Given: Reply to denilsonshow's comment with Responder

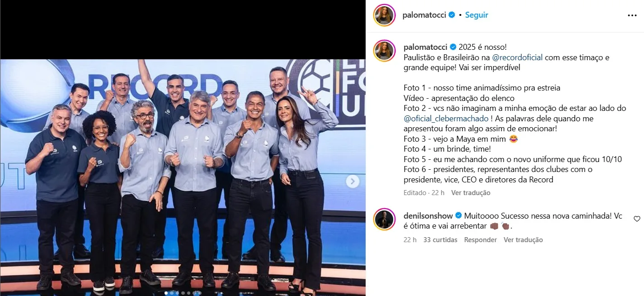Looking at the screenshot, I should [x=480, y=240].
